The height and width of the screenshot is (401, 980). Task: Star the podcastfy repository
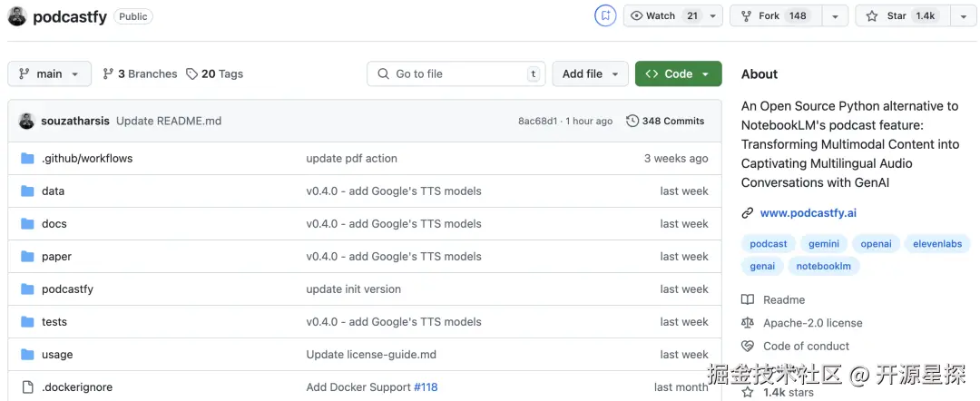pyautogui.click(x=899, y=16)
